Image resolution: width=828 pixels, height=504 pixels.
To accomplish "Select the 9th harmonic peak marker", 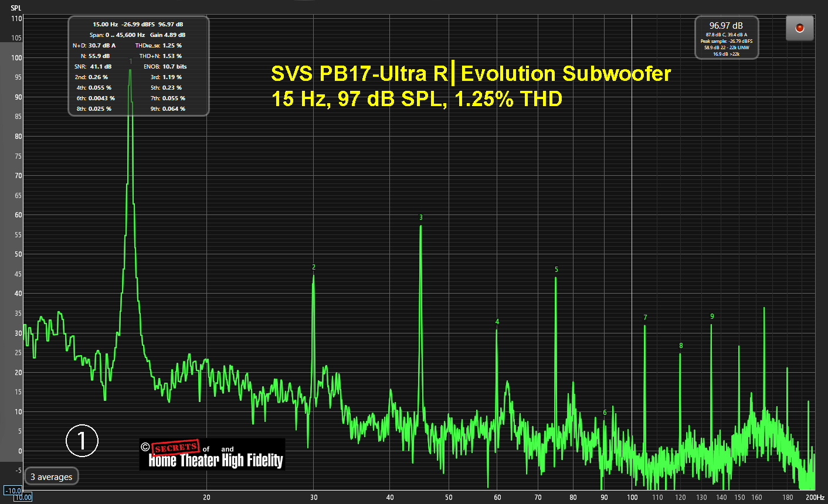I will pos(712,316).
